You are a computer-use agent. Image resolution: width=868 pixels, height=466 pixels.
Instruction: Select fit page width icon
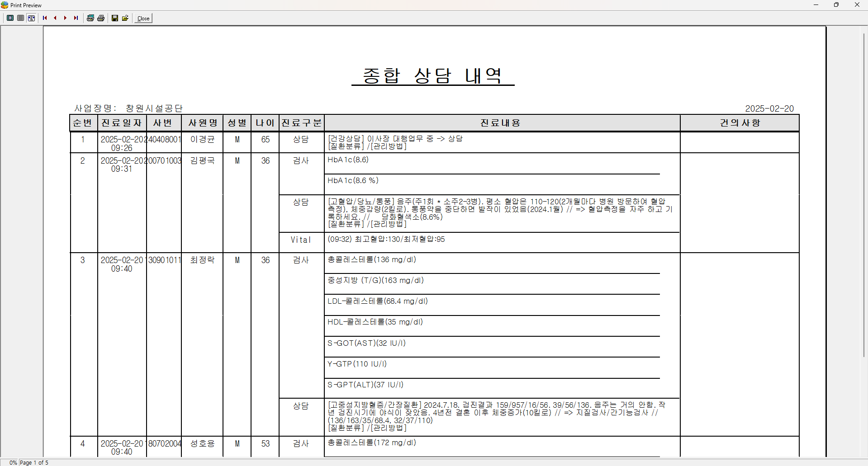pyautogui.click(x=32, y=18)
